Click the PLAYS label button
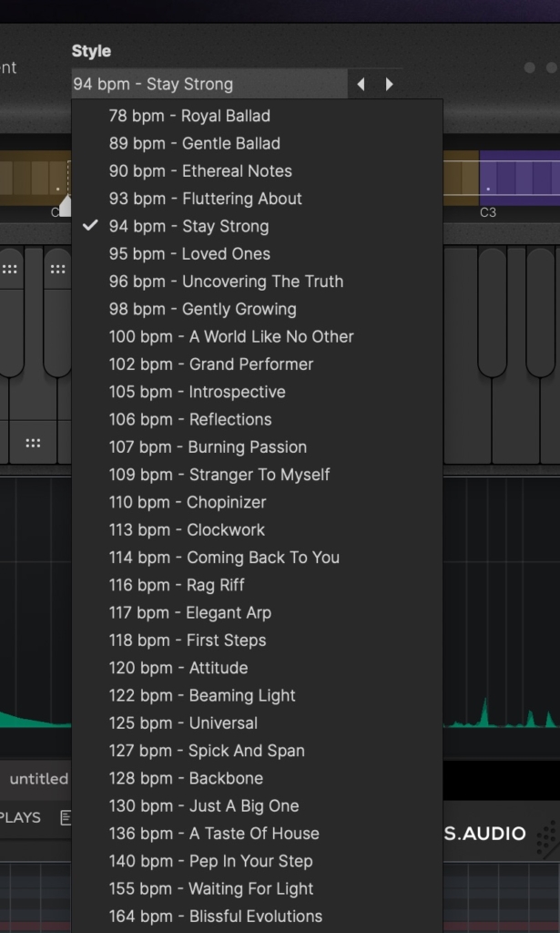This screenshot has width=560, height=933. click(20, 818)
